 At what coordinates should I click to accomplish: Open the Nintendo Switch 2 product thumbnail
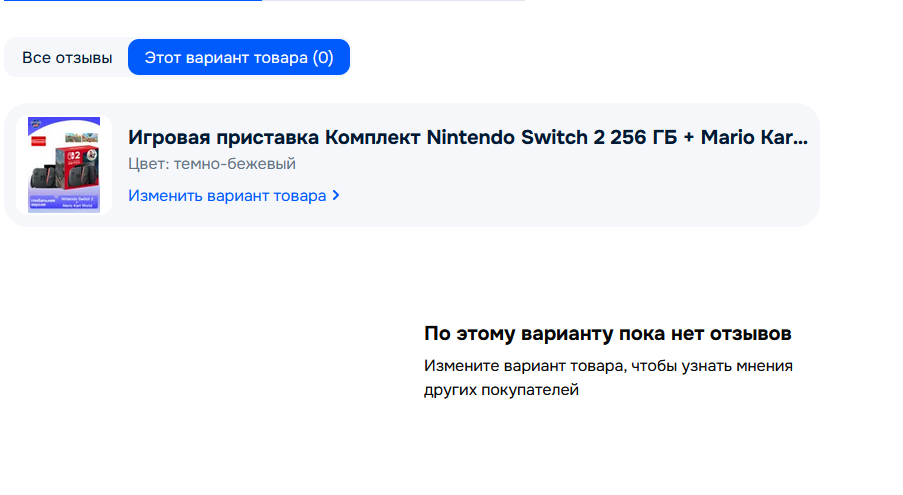[x=64, y=165]
